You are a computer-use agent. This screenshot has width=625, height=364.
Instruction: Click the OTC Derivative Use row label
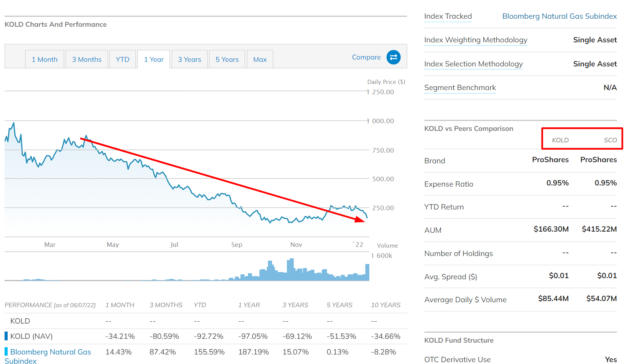457,359
